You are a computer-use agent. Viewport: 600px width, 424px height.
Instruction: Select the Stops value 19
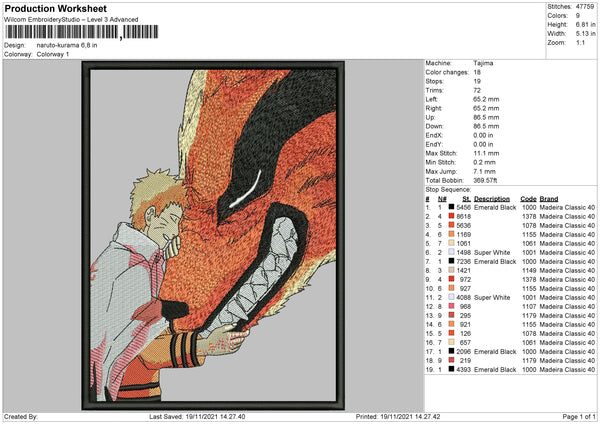click(477, 81)
